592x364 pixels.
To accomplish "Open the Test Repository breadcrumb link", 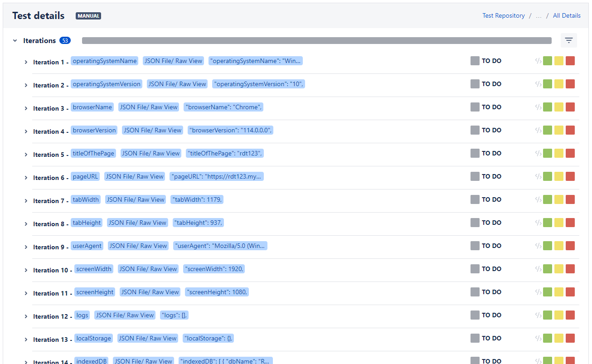I will pos(503,15).
